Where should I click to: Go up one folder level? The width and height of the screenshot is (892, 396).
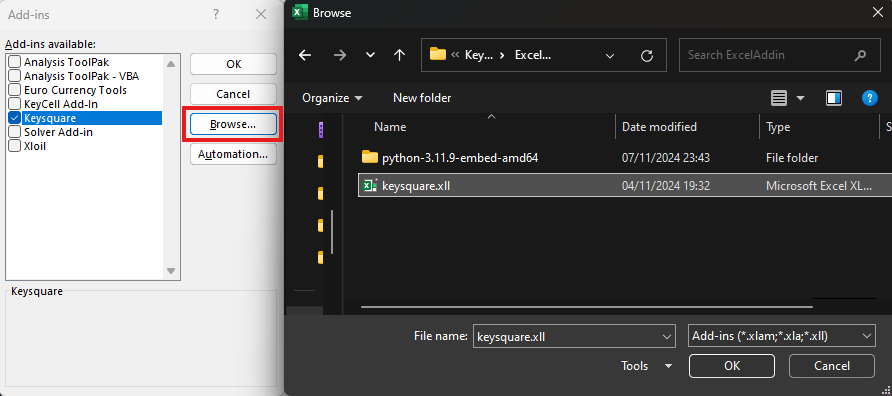pos(400,55)
